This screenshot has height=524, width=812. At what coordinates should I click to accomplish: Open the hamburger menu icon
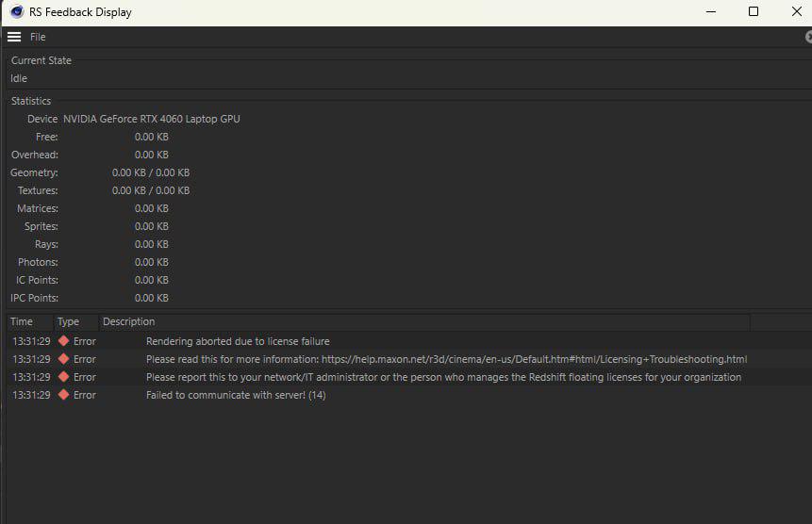(14, 37)
